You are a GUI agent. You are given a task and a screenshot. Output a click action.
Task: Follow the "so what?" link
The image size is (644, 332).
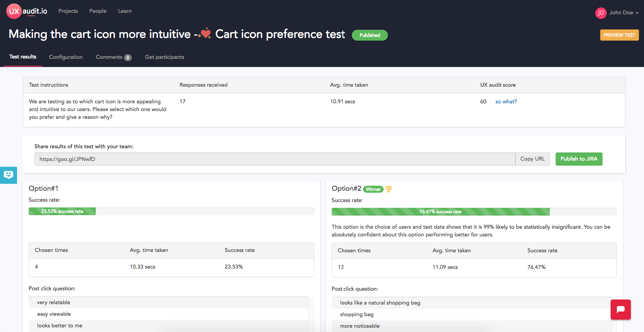506,101
